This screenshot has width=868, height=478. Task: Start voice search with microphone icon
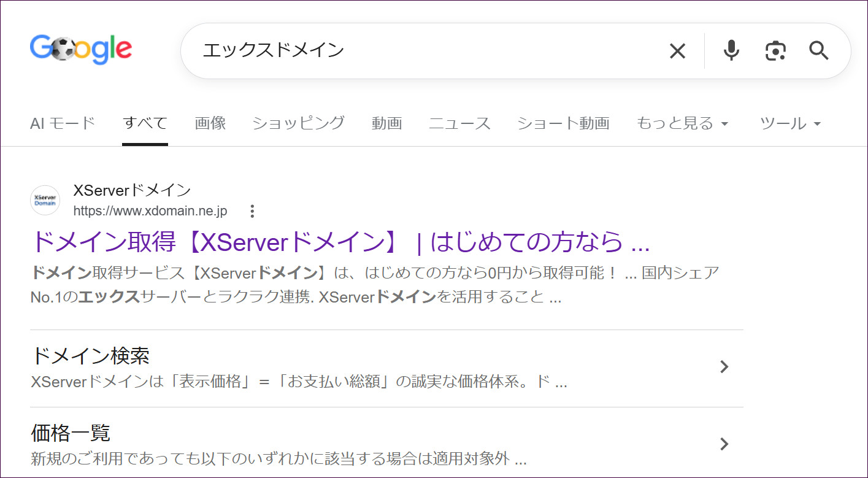click(731, 51)
